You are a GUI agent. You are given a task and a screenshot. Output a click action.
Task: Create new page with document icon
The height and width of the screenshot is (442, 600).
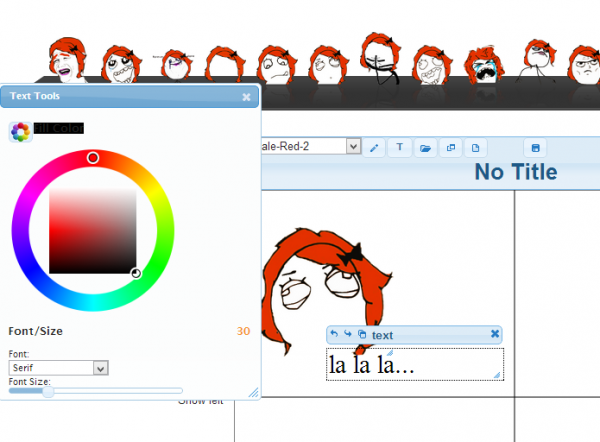point(475,148)
